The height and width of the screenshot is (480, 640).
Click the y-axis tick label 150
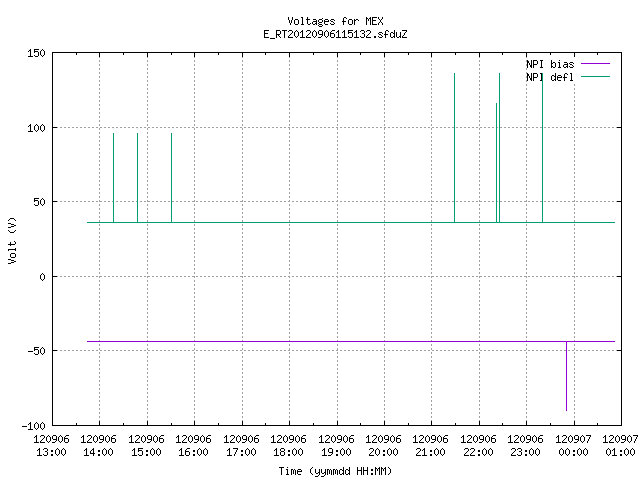36,53
